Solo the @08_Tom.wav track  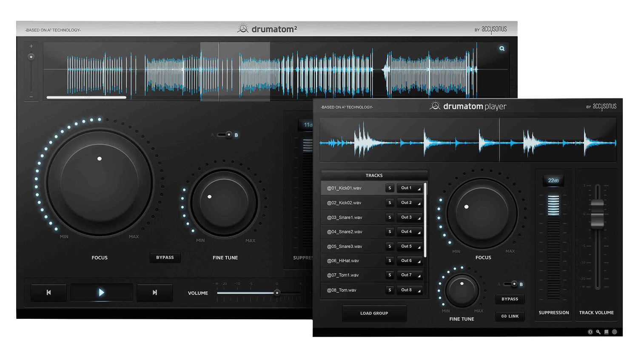pyautogui.click(x=390, y=290)
